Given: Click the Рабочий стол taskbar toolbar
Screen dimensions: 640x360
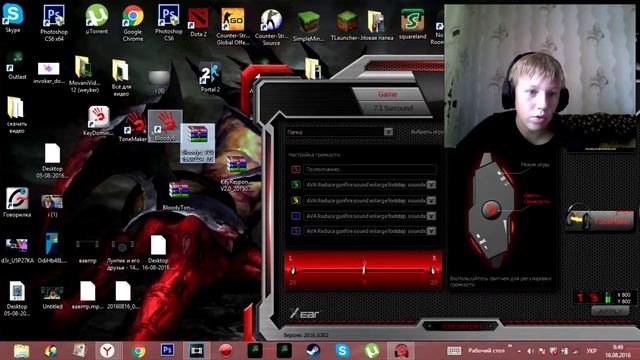Looking at the screenshot, I should click(486, 350).
